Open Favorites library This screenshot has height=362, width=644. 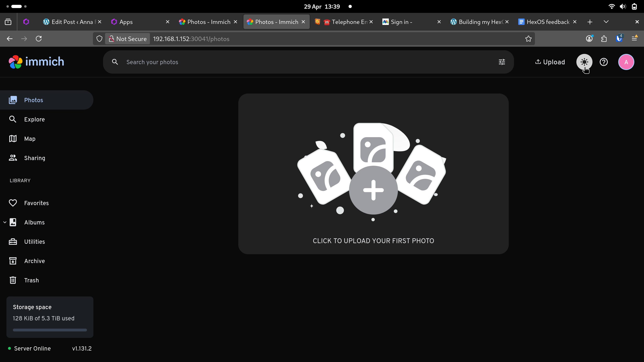(x=46, y=203)
